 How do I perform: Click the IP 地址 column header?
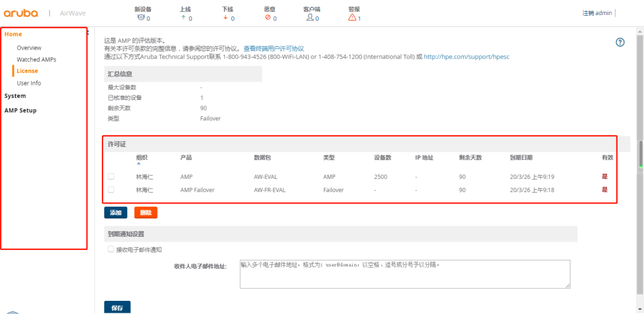(x=425, y=158)
